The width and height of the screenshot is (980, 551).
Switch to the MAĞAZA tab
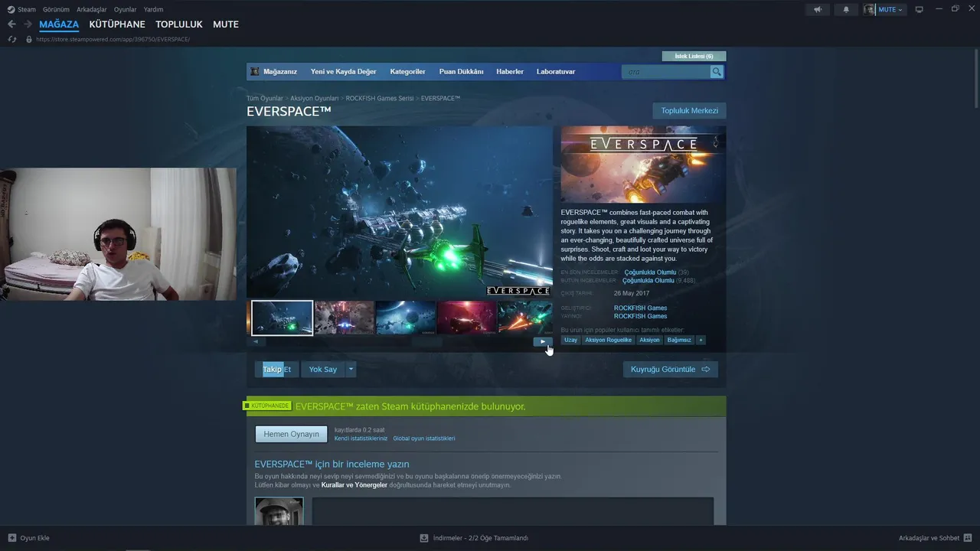click(59, 24)
